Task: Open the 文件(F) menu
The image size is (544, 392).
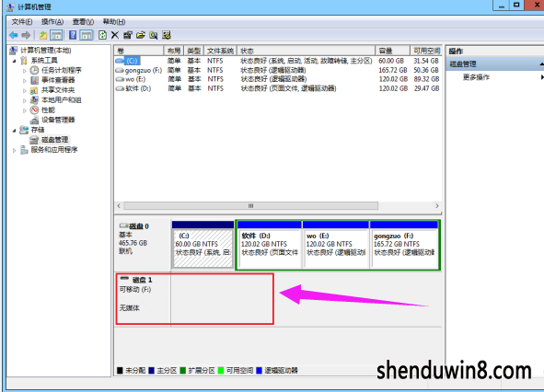Action: point(22,22)
